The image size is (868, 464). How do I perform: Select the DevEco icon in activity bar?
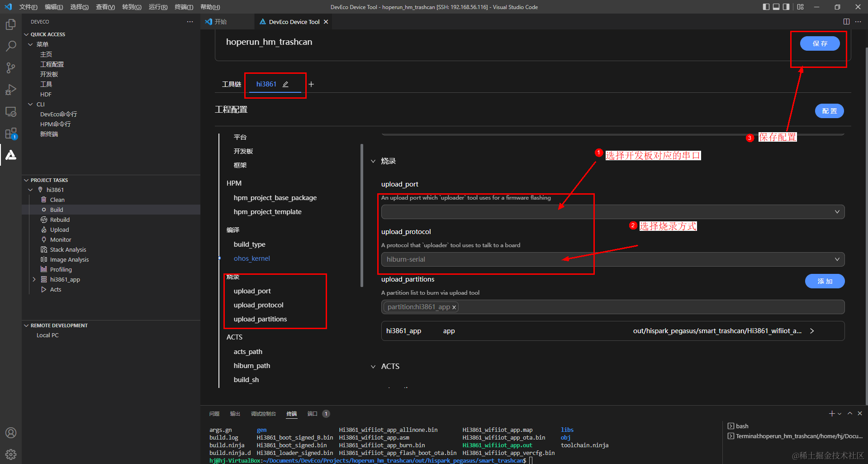tap(11, 155)
